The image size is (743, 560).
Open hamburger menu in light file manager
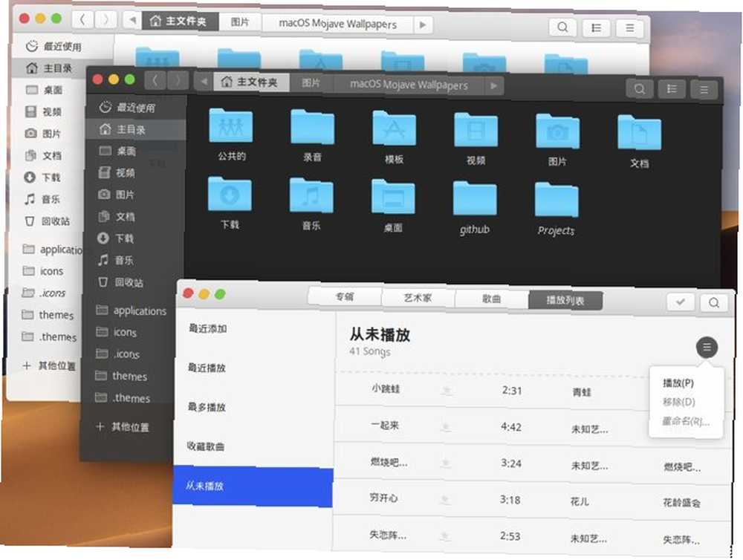(x=629, y=28)
